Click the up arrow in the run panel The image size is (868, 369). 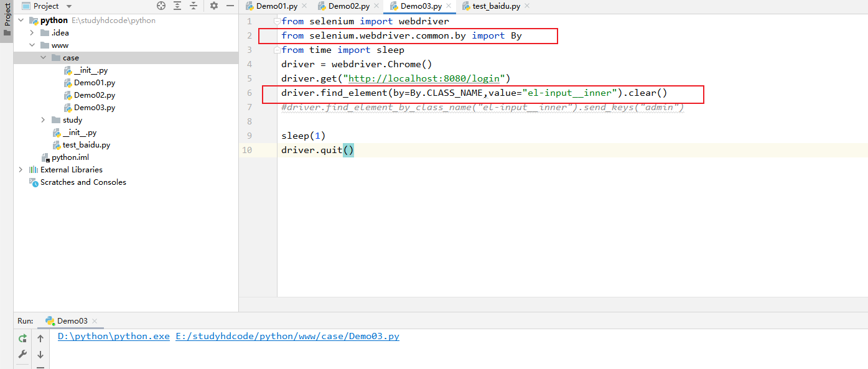(40, 338)
